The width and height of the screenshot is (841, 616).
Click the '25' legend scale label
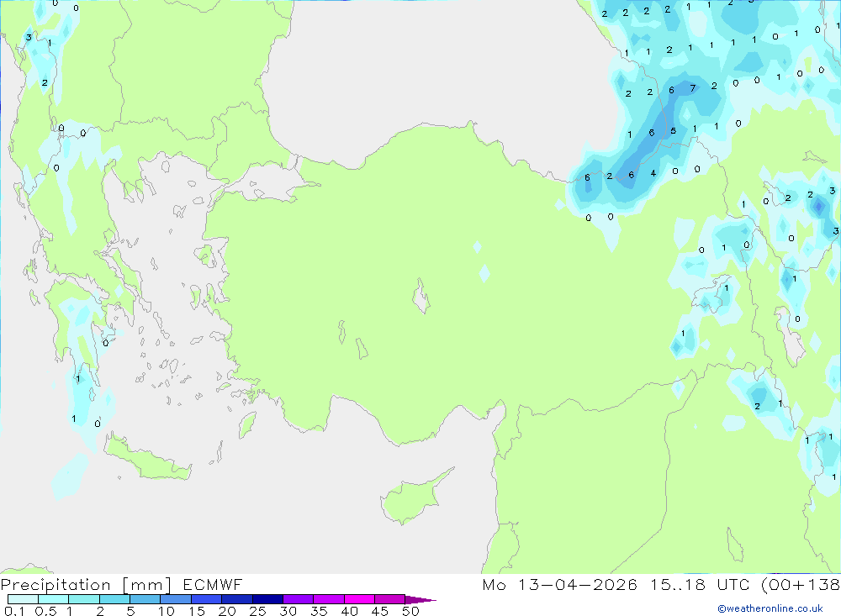point(257,611)
